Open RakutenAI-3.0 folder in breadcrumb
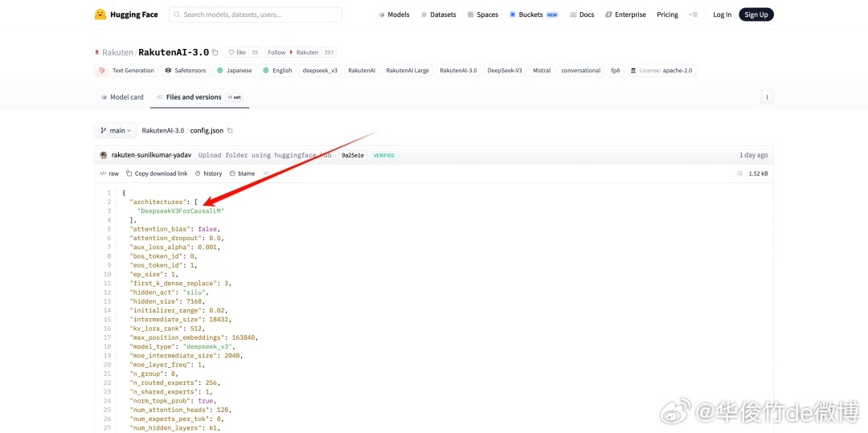The width and height of the screenshot is (868, 433). click(162, 130)
